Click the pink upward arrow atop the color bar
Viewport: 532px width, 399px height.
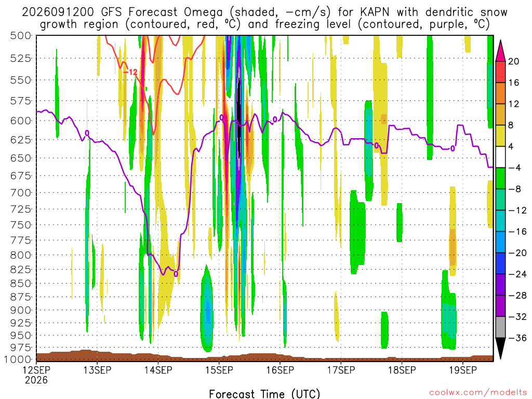coord(500,50)
